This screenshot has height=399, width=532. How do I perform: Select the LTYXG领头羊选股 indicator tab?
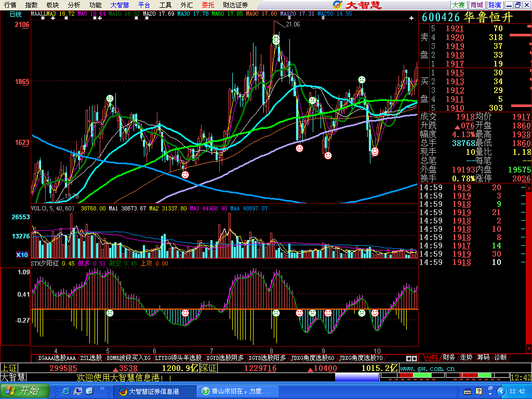[x=178, y=358]
